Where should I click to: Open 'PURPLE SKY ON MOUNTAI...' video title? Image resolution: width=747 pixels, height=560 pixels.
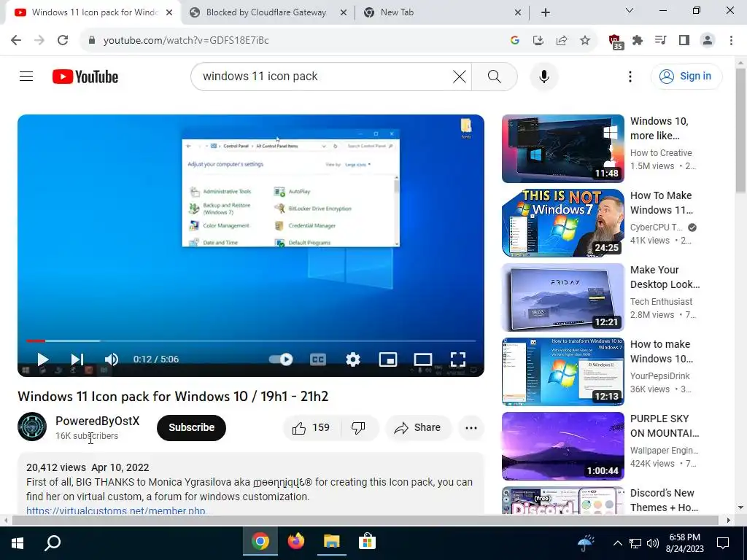[665, 426]
